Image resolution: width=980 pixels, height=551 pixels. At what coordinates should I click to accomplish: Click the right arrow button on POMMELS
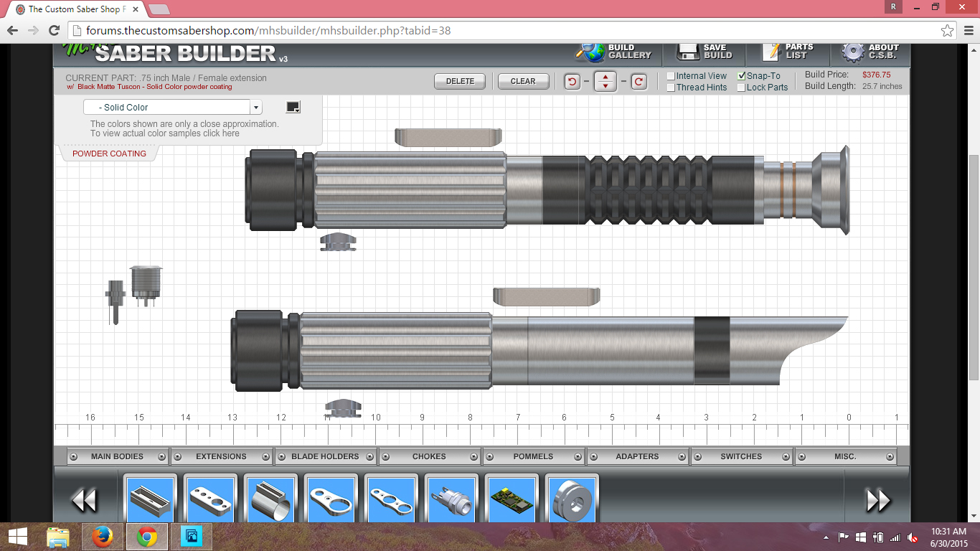click(x=577, y=456)
